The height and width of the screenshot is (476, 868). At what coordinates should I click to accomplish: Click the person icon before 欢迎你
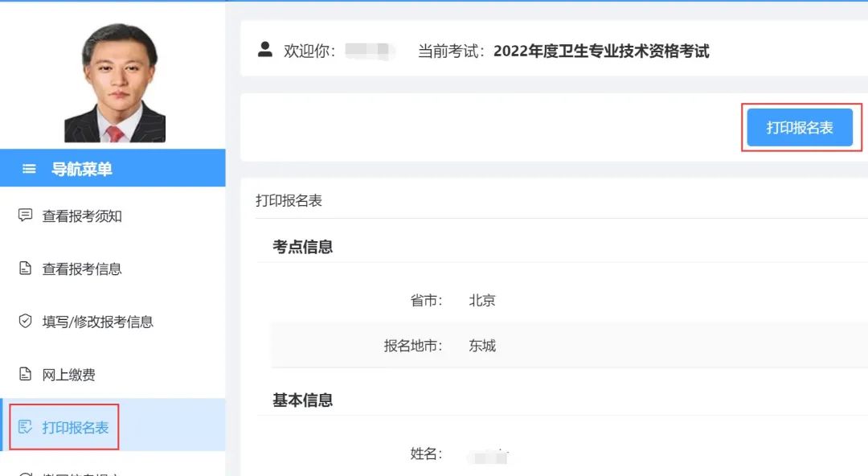click(x=265, y=51)
